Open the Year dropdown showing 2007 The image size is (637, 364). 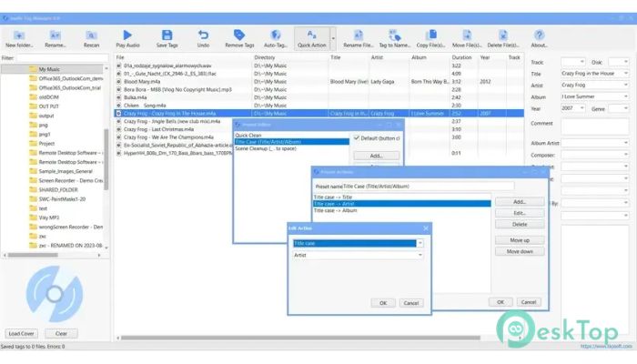click(582, 108)
